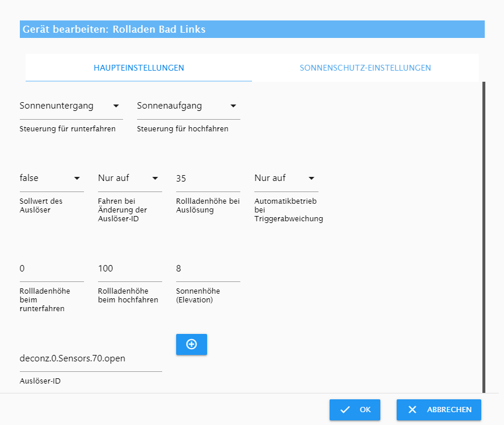Screen dimensions: 504x425
Task: Click the Auslöser-ID label text
Action: pos(40,381)
